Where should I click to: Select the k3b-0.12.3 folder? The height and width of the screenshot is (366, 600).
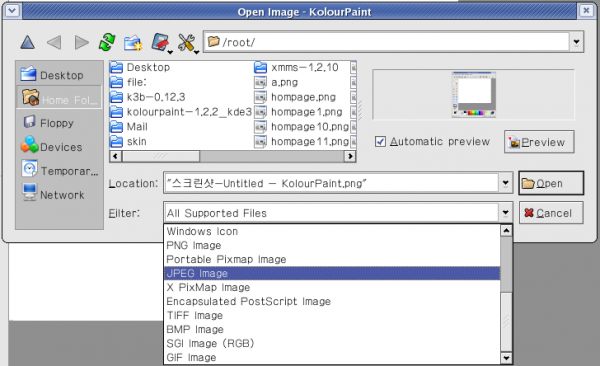pyautogui.click(x=148, y=97)
